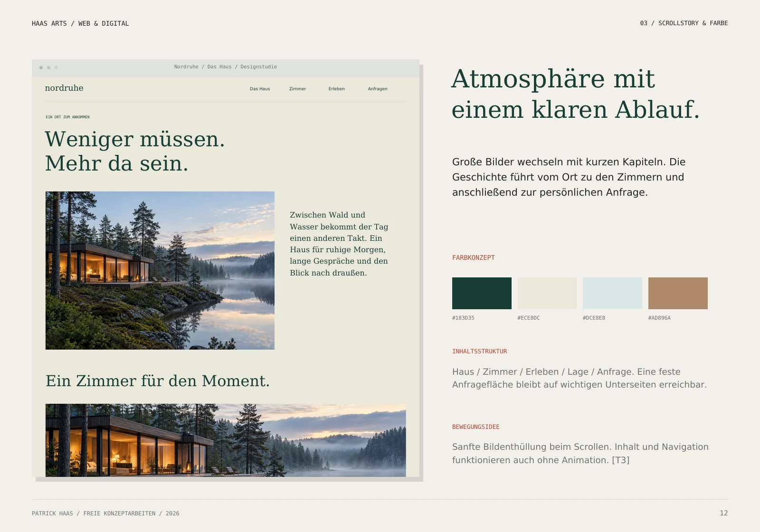
Task: Click the middle browser window dot
Action: click(x=48, y=67)
